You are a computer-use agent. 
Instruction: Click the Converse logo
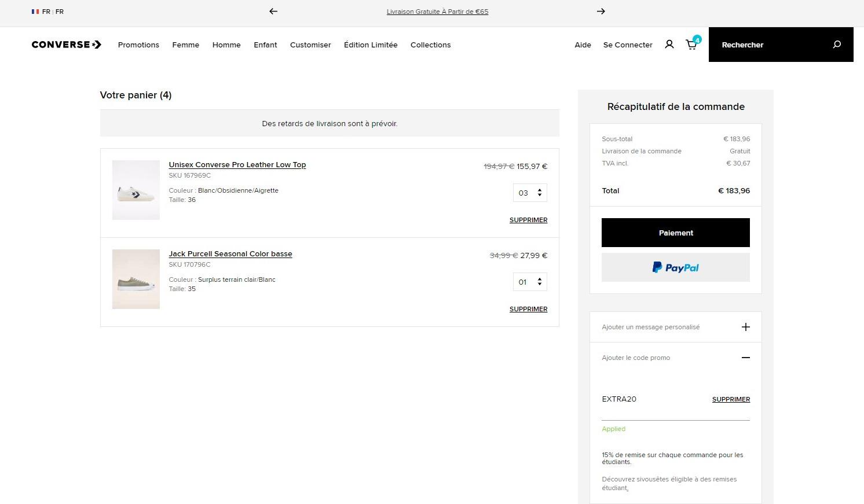tap(67, 45)
